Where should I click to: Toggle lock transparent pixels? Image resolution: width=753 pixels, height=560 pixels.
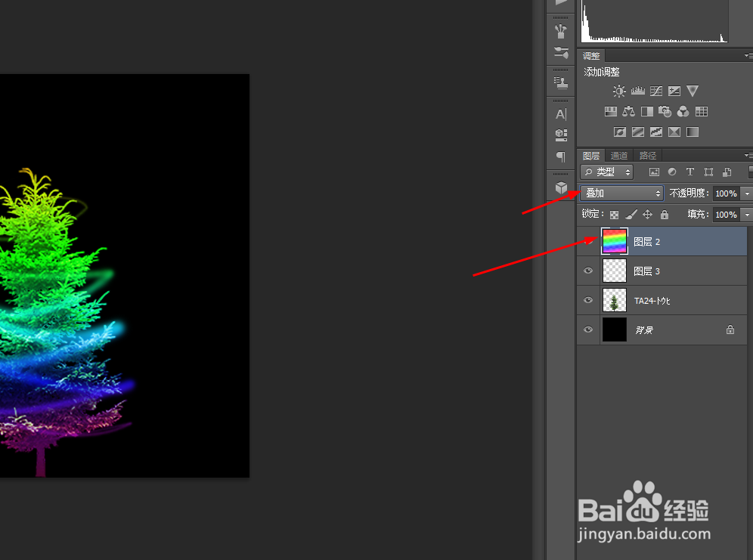pyautogui.click(x=614, y=215)
